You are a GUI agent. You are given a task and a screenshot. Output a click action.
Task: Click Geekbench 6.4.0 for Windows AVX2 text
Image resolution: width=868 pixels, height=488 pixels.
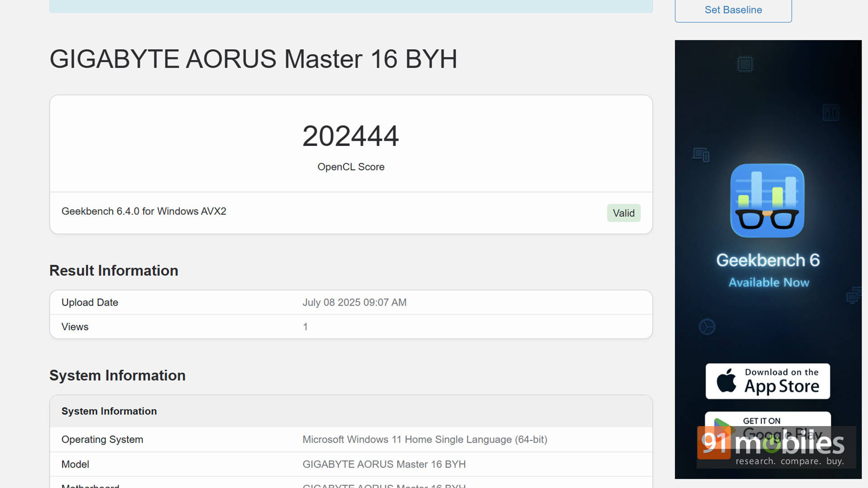[x=144, y=211]
